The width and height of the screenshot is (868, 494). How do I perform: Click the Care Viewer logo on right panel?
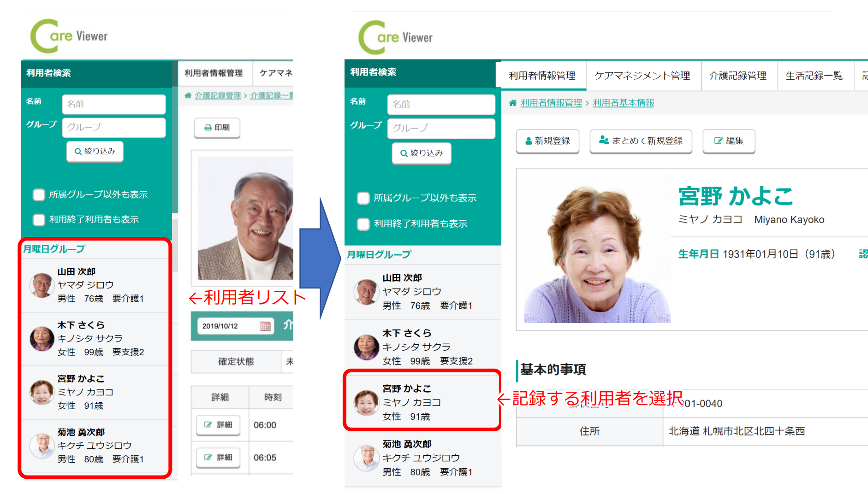coord(396,37)
